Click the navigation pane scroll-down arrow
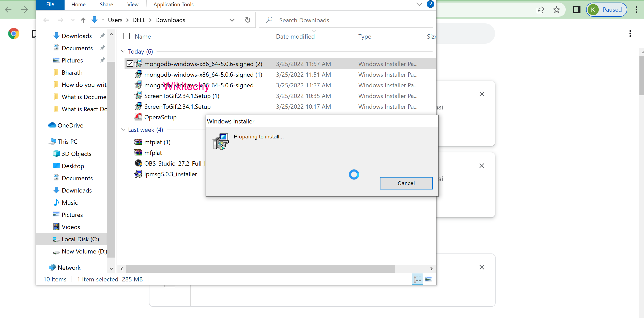Image resolution: width=644 pixels, height=318 pixels. 111,268
